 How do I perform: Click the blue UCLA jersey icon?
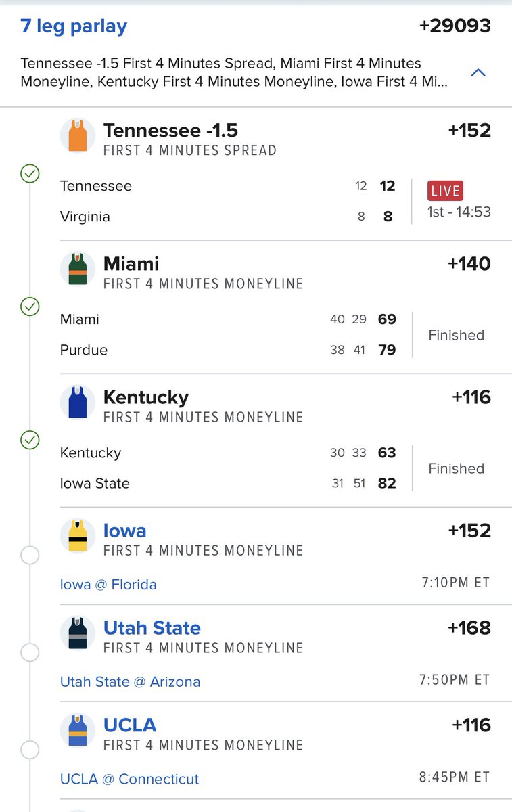pos(77,731)
